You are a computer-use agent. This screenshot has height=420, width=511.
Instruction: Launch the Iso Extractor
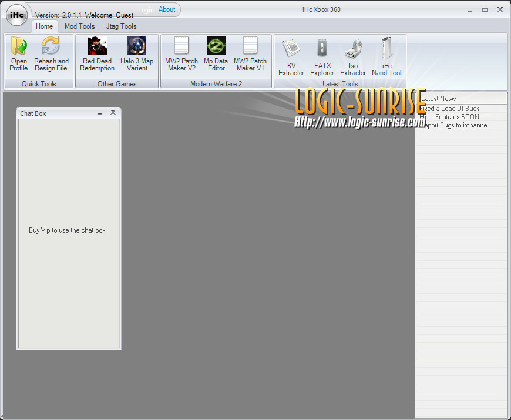(353, 58)
